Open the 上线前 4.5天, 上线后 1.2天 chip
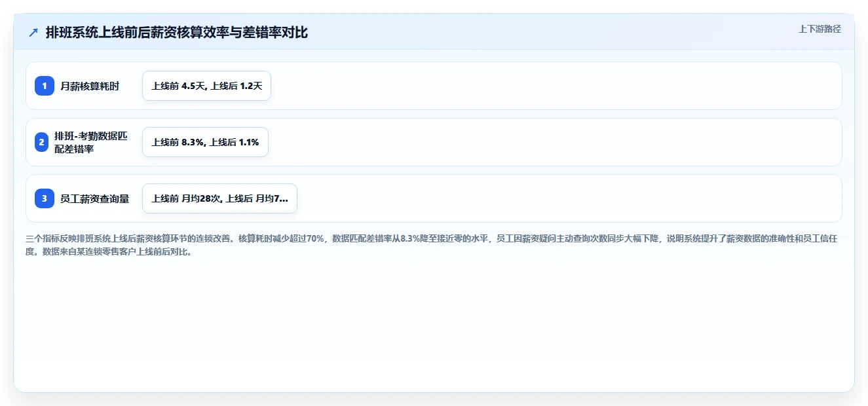The width and height of the screenshot is (868, 406). [206, 86]
